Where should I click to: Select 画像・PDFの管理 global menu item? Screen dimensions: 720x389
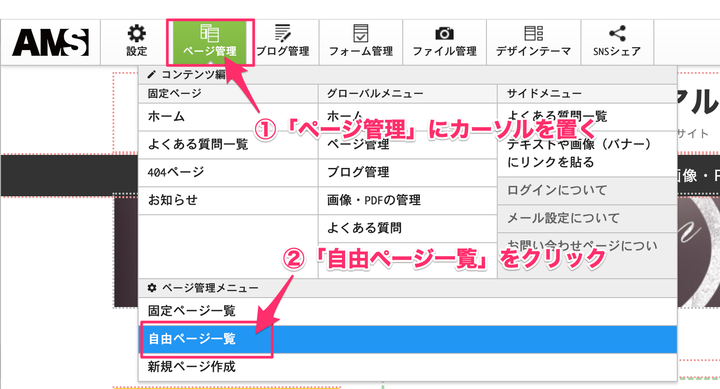pos(408,200)
